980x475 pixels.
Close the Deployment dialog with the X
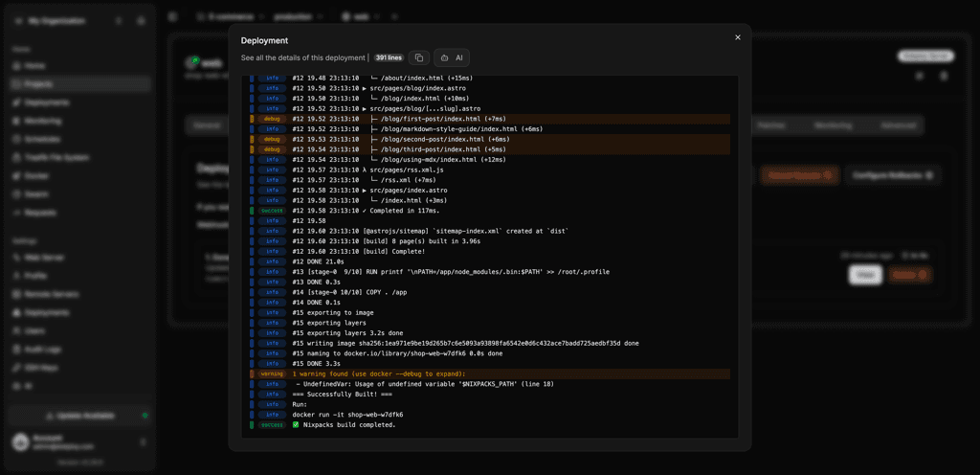click(x=738, y=37)
